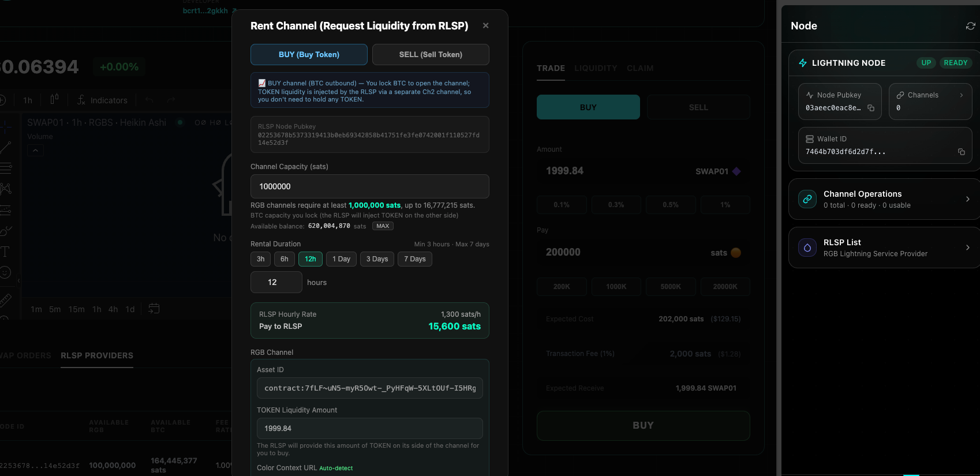Refresh the Node panel with the reload icon

click(x=970, y=26)
